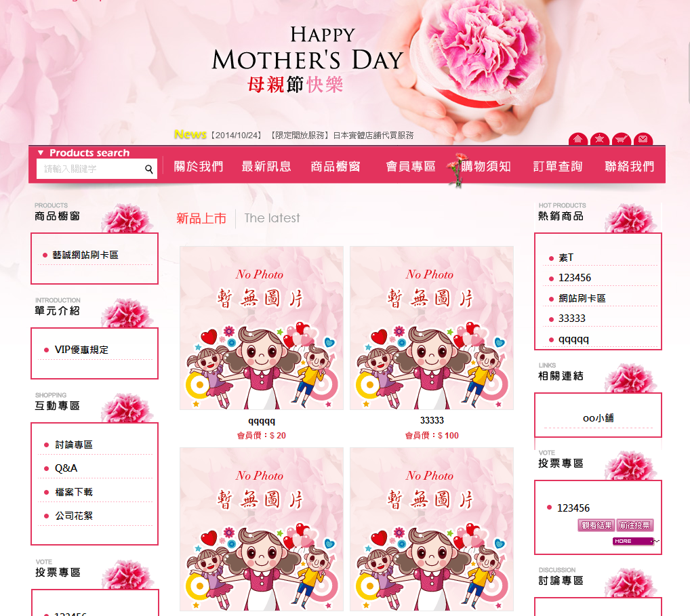690x616 pixels.
Task: Open the 商品櫥窗 menu item
Action: tap(336, 166)
